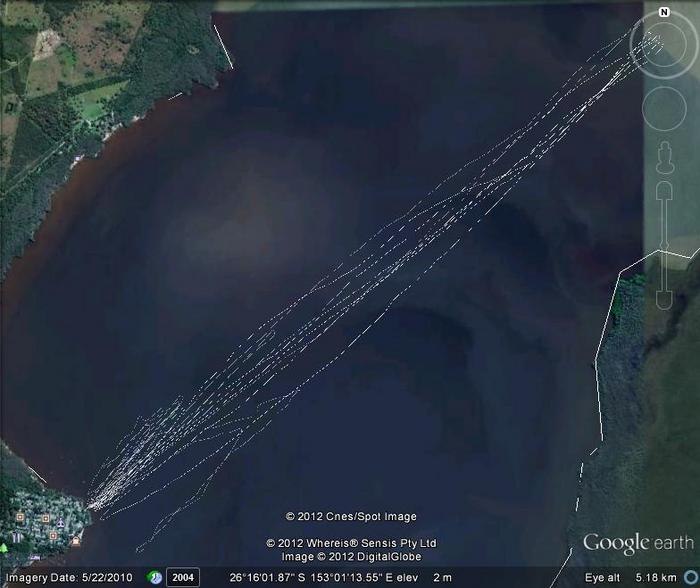Image resolution: width=700 pixels, height=588 pixels.
Task: Click the © 2012 Cnes/Spot Image attribution
Action: tap(351, 517)
